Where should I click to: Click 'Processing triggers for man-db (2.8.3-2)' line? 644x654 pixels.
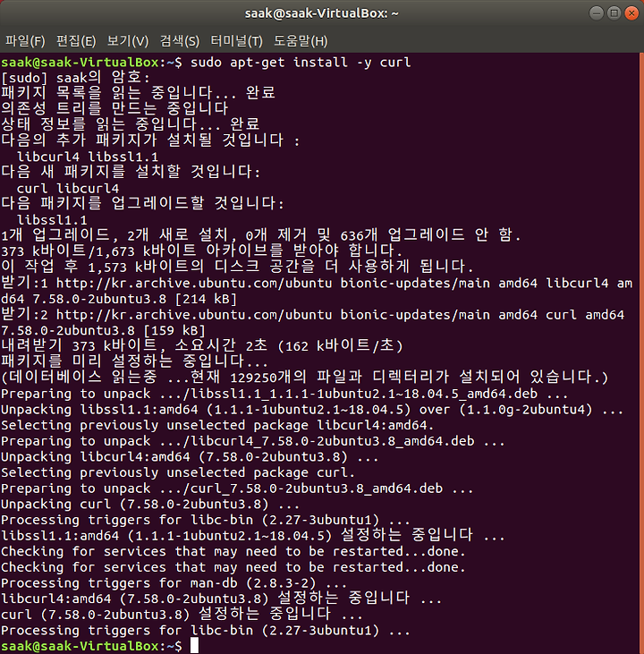tap(174, 583)
